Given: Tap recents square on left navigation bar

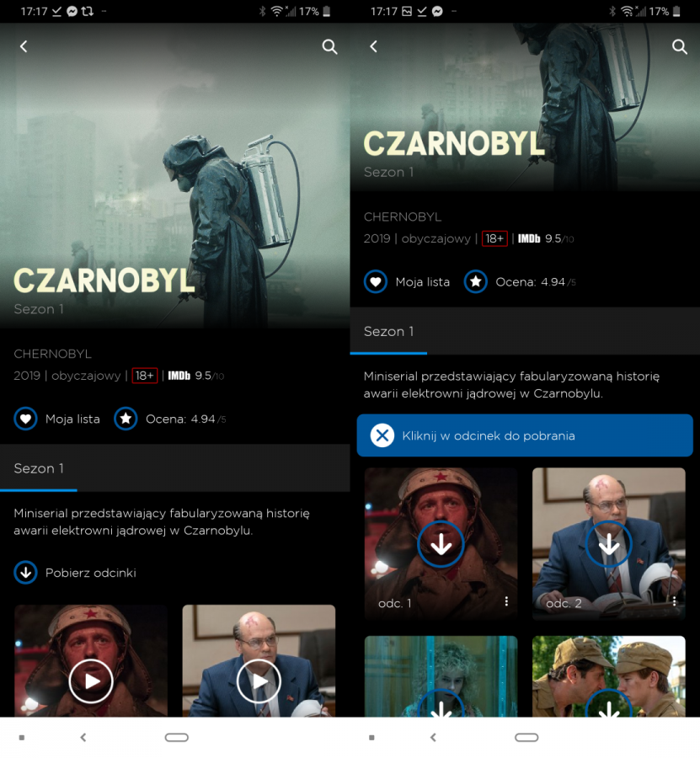Looking at the screenshot, I should (x=22, y=738).
